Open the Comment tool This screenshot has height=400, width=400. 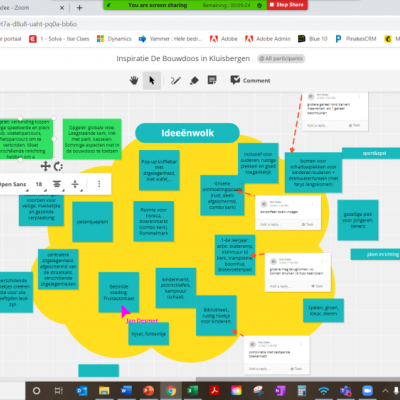(x=250, y=80)
